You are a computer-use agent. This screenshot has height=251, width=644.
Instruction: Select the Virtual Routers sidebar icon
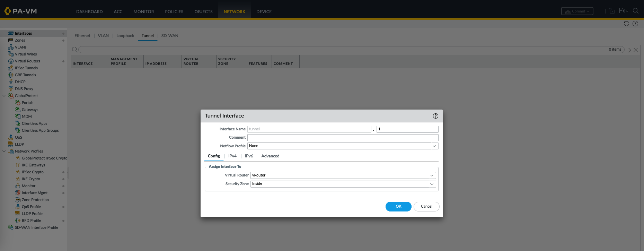(x=11, y=61)
